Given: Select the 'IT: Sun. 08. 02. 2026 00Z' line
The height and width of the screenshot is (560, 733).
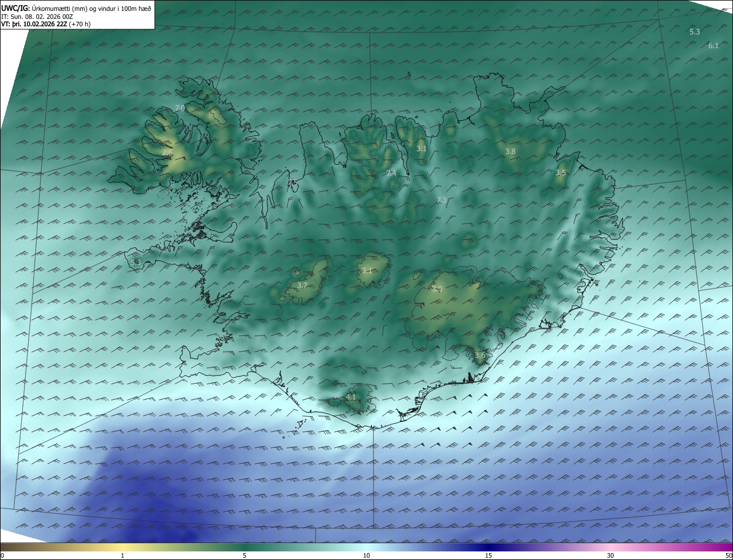Looking at the screenshot, I should [37, 16].
